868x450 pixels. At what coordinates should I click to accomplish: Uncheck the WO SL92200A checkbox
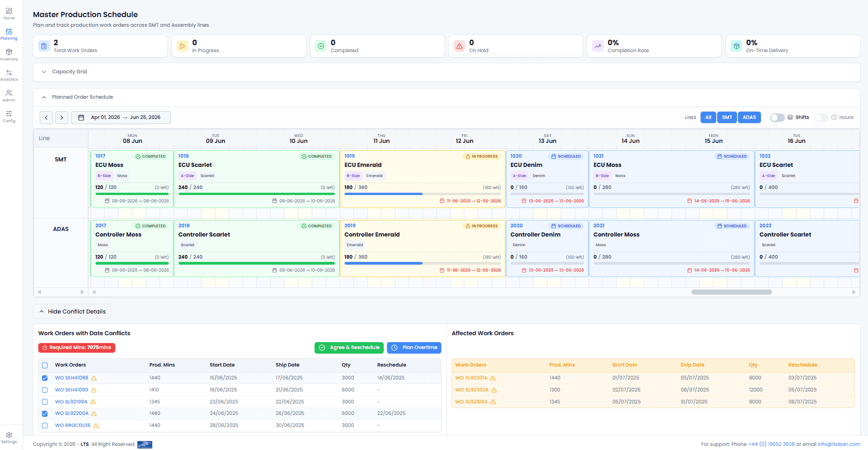[x=45, y=414]
